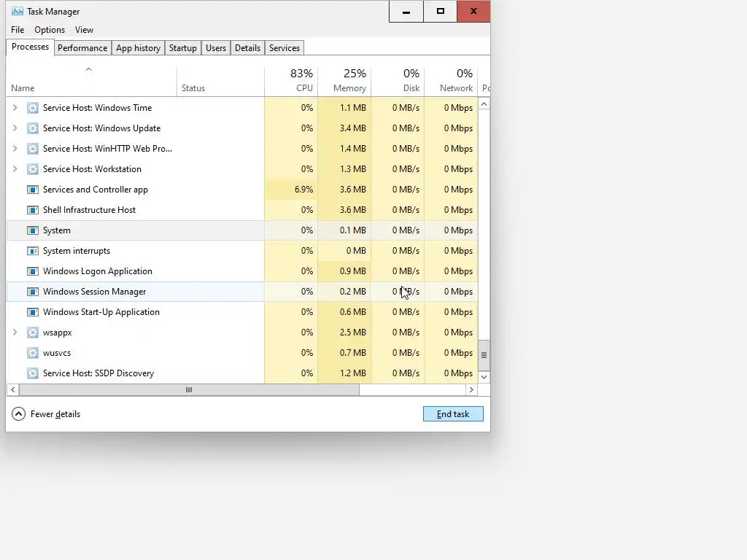The height and width of the screenshot is (560, 747).
Task: Select the System interrupts row name
Action: tap(76, 251)
